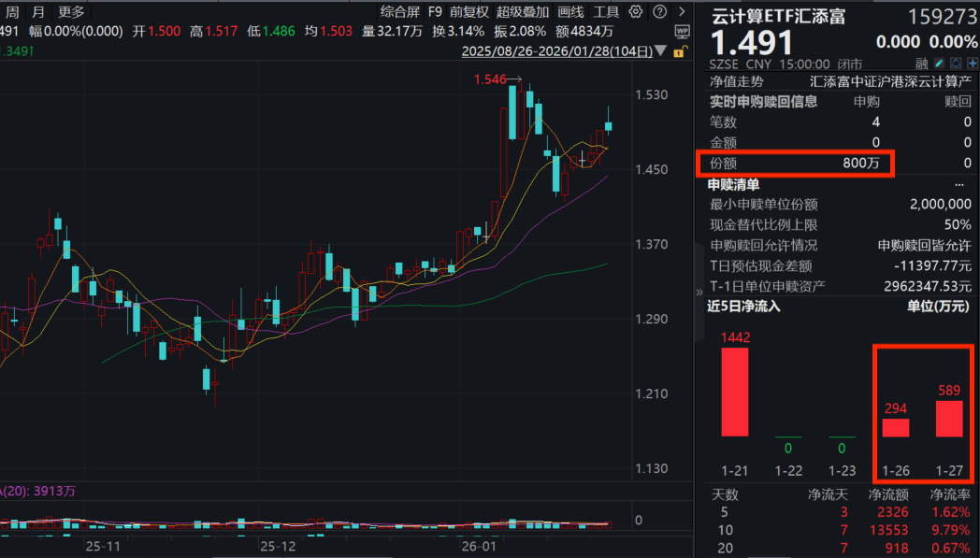Add stock to watchlist with the plus icon
Viewport: 980px width, 558px height.
click(973, 63)
